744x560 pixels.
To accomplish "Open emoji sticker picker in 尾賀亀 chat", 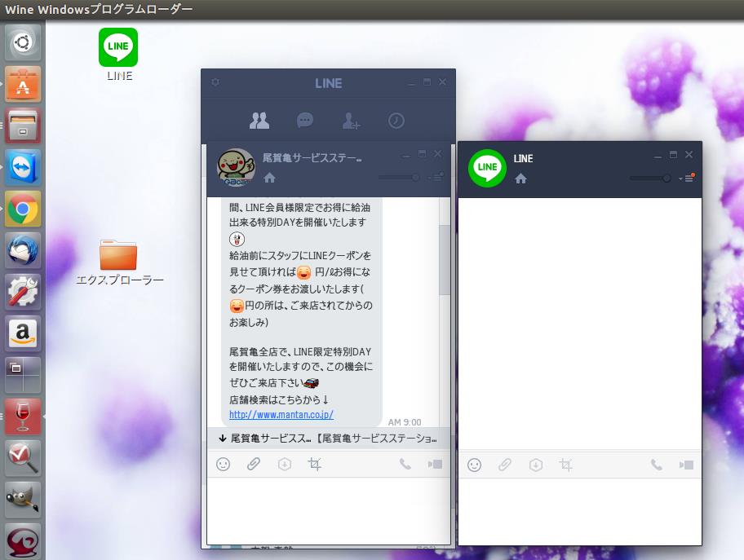I will pyautogui.click(x=223, y=464).
